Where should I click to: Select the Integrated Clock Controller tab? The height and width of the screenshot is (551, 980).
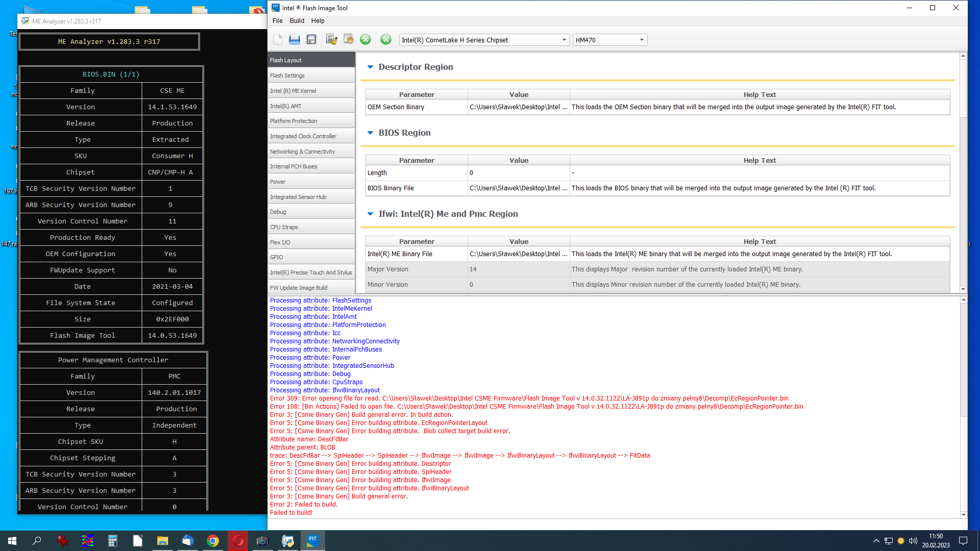pos(311,136)
